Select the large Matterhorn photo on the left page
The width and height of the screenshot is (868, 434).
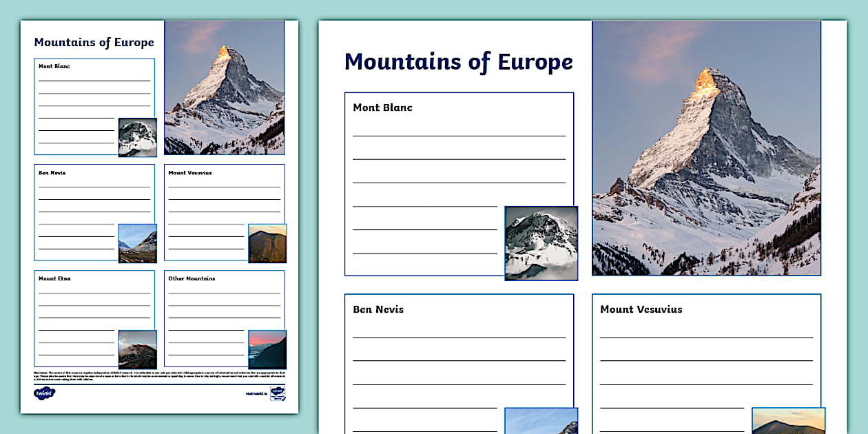click(224, 90)
